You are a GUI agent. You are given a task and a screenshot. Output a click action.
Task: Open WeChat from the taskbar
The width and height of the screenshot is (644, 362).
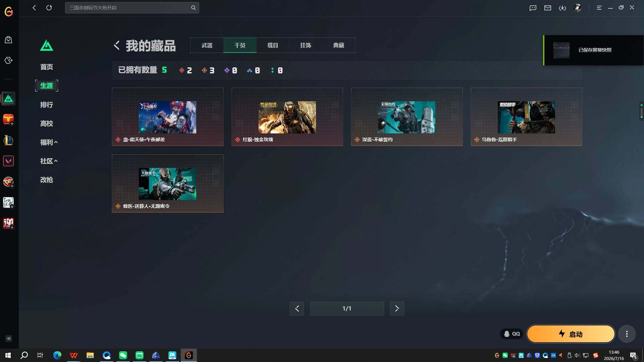pos(123,355)
